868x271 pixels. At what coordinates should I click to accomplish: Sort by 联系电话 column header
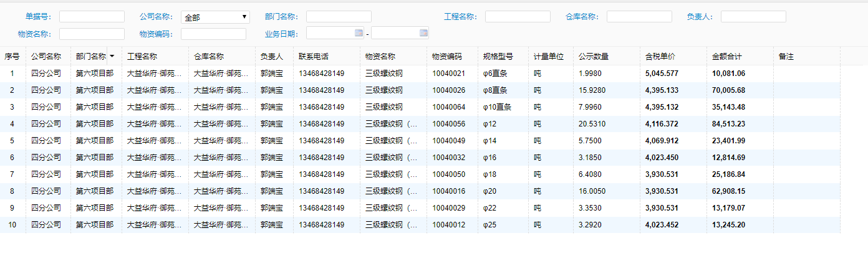click(327, 57)
